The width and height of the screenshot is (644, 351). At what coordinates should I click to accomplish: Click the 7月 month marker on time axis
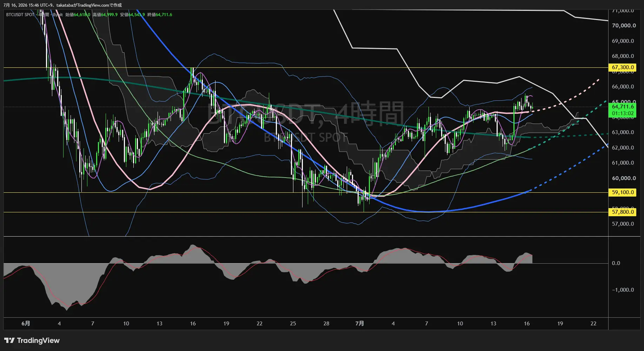tap(360, 324)
